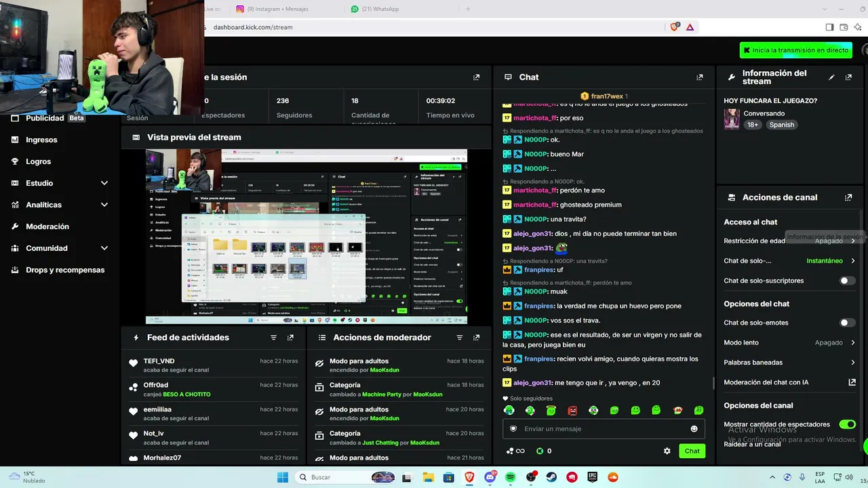Click the shield icon in the message box
The width and height of the screenshot is (868, 488).
click(513, 429)
